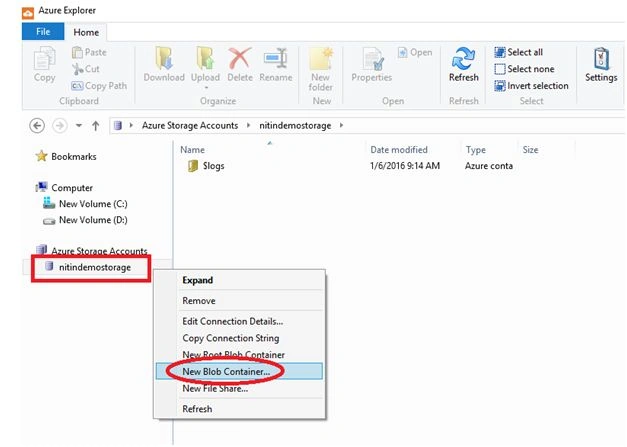Open the Settings clipboard icon
The image size is (627, 447).
pyautogui.click(x=601, y=58)
